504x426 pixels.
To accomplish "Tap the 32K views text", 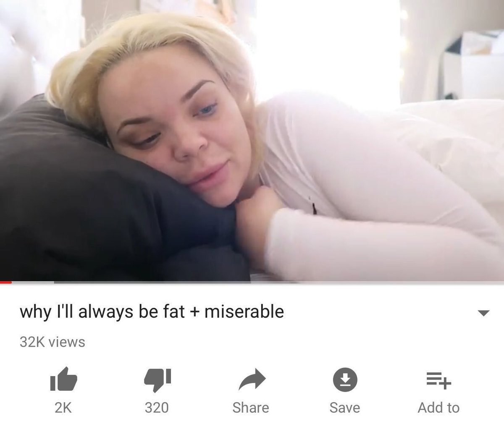I will click(x=52, y=342).
